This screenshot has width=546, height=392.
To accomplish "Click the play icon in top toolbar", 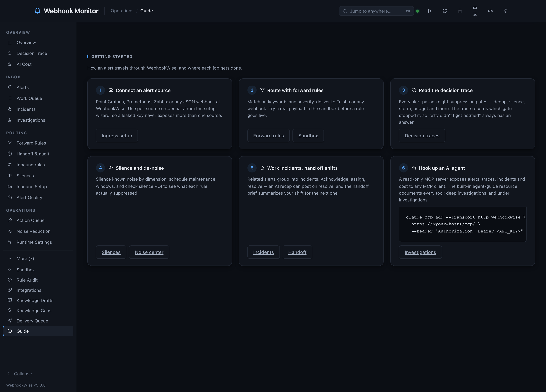I will (429, 11).
